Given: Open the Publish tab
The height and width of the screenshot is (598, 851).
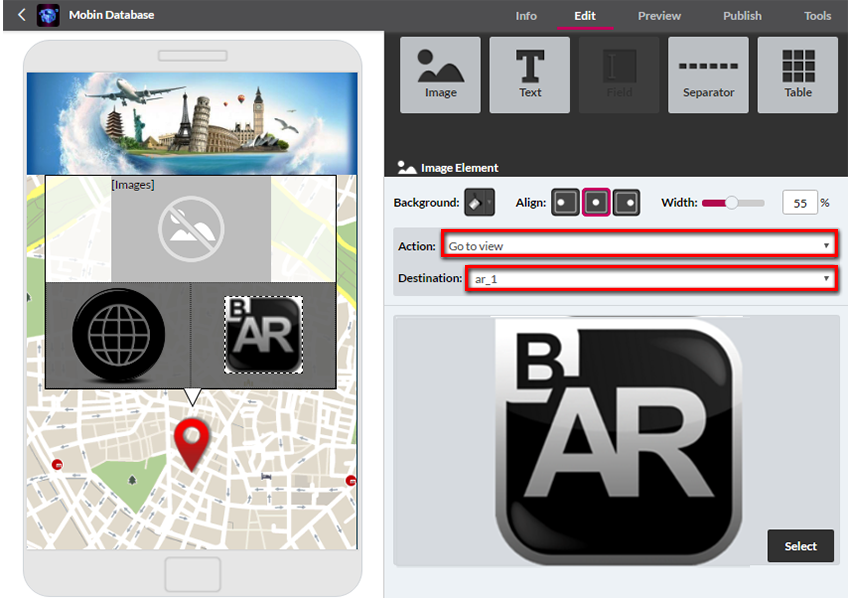Looking at the screenshot, I should (x=742, y=16).
